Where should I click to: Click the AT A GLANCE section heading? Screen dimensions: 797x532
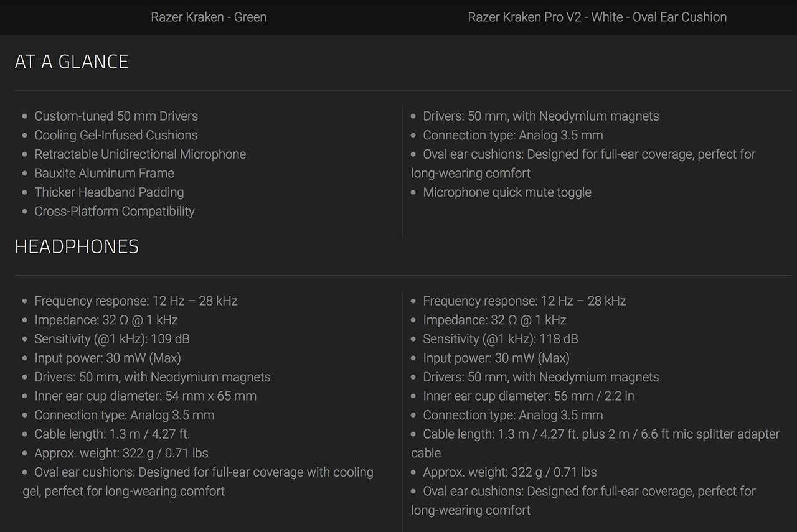(72, 62)
